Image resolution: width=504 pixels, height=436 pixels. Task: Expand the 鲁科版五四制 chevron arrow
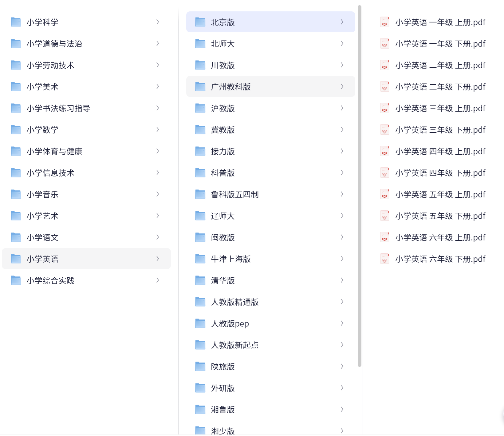click(x=342, y=194)
